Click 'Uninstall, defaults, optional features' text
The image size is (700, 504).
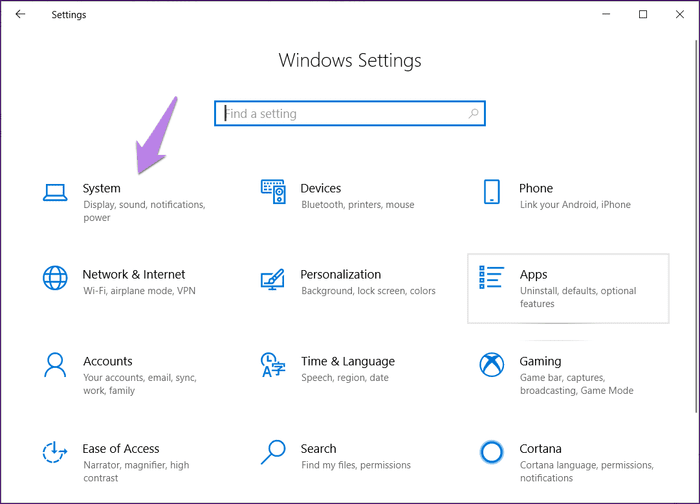578,297
